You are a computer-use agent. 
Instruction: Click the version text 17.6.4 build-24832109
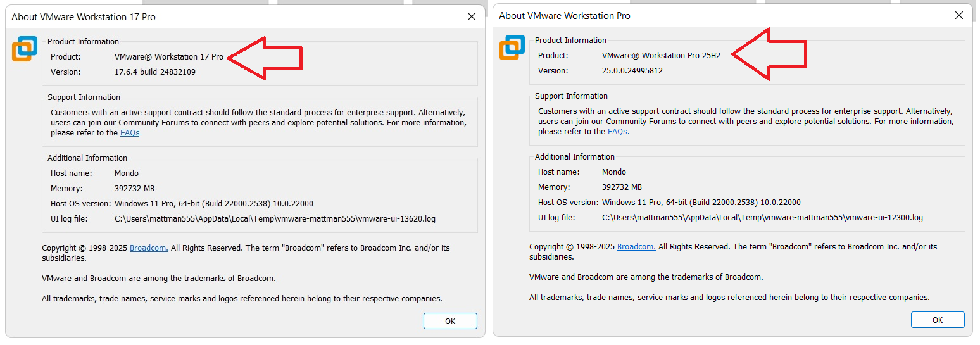[154, 72]
